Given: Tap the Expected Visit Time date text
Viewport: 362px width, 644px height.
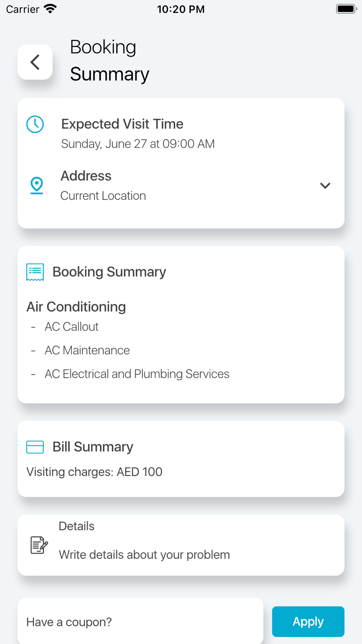Looking at the screenshot, I should (138, 144).
